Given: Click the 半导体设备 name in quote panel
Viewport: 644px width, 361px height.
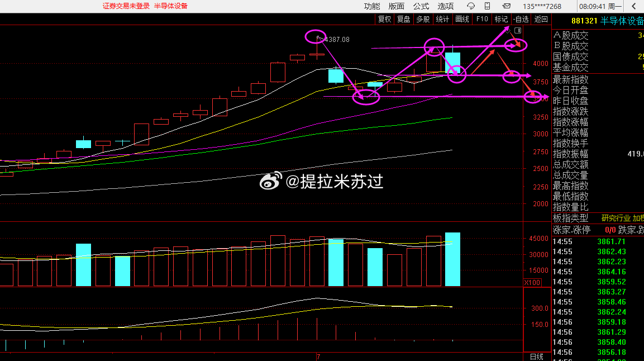Looking at the screenshot, I should tap(622, 21).
